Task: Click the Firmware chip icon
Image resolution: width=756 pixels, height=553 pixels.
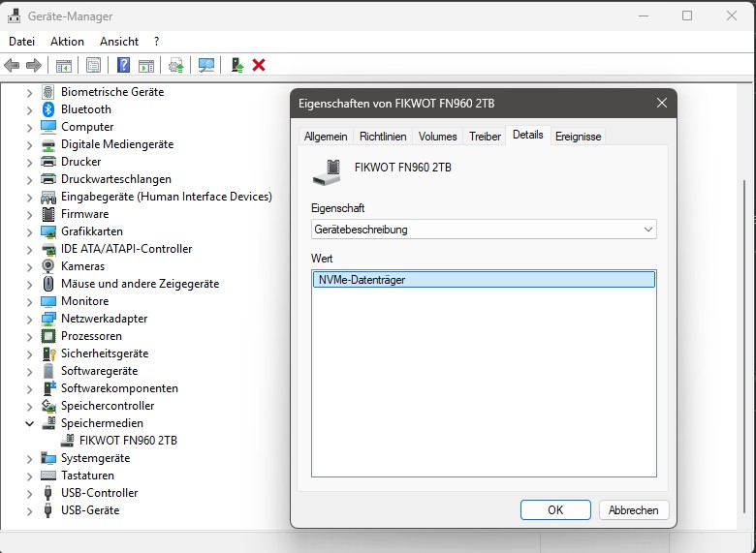Action: tap(48, 214)
